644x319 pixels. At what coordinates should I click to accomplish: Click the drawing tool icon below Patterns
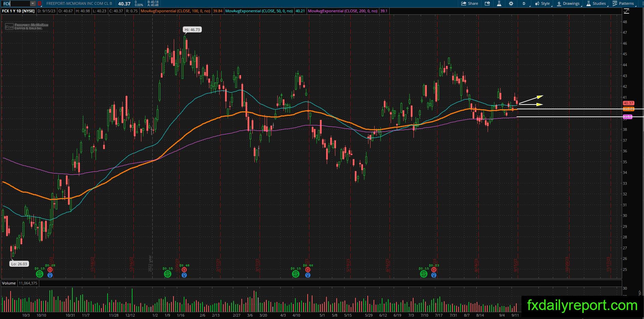[x=626, y=11]
